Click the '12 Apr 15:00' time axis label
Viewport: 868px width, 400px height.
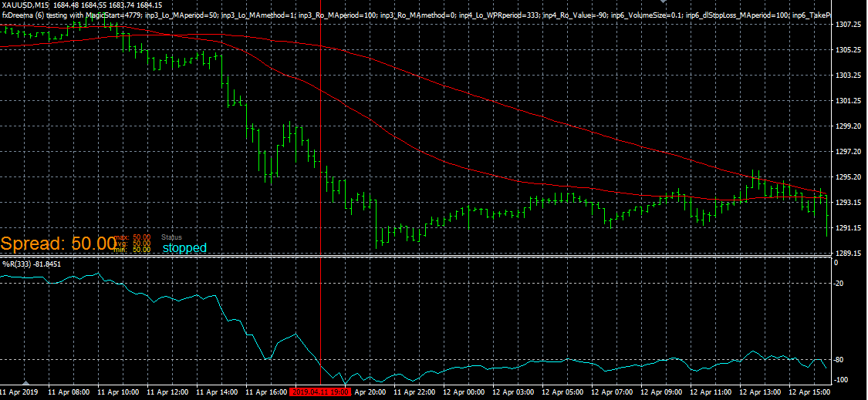tap(809, 392)
